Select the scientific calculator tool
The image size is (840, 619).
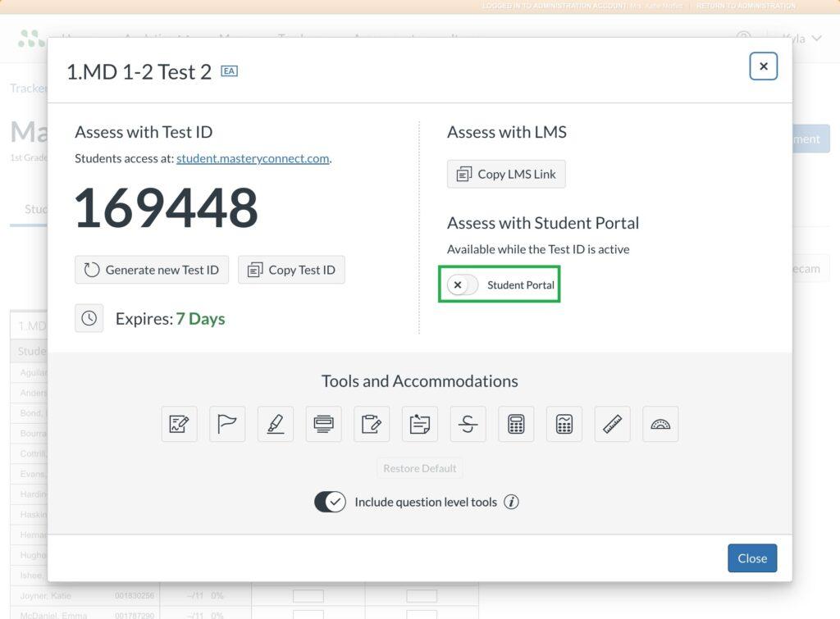point(564,424)
